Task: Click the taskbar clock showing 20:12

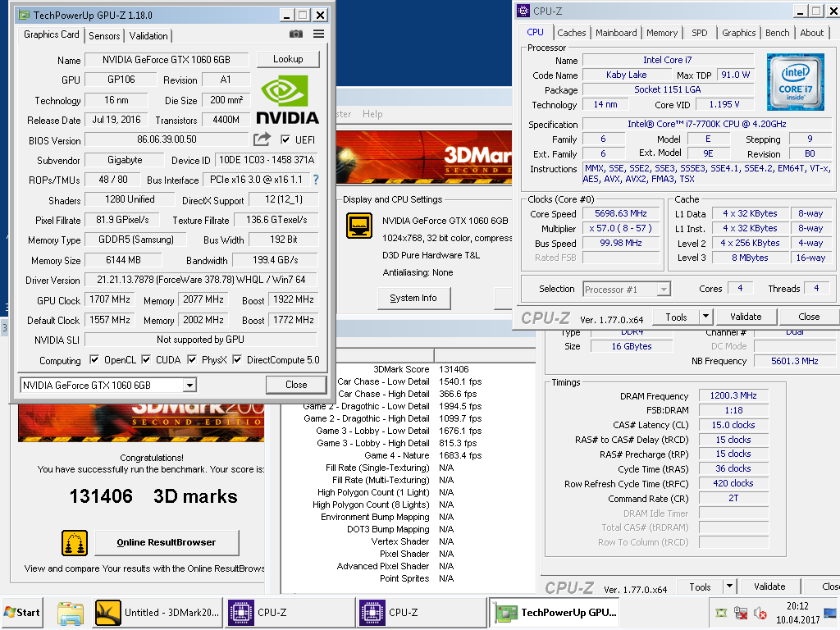Action: (x=797, y=606)
